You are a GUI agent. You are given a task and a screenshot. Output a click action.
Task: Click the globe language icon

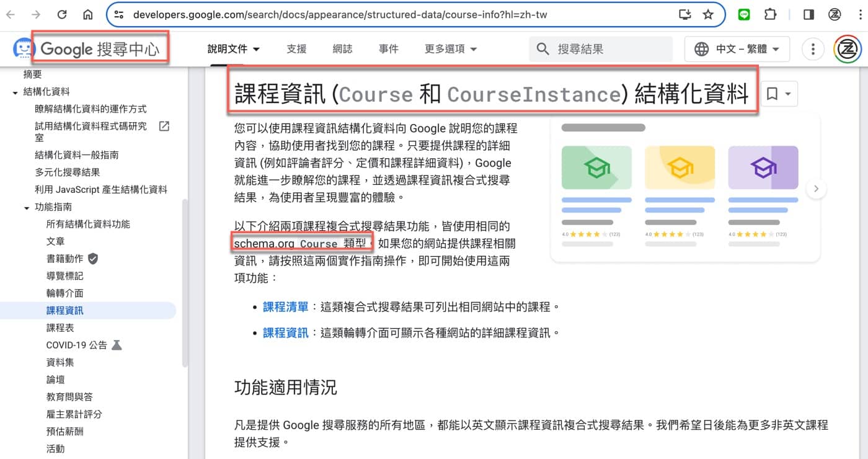pyautogui.click(x=701, y=48)
